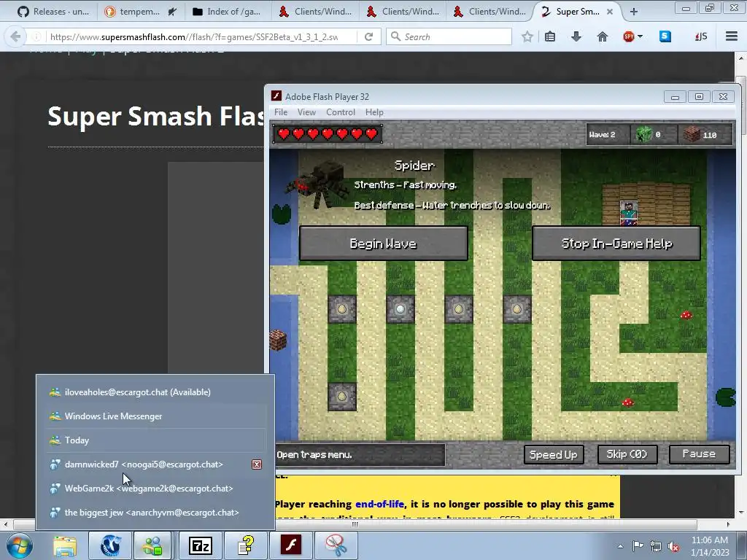Click the blue S extension icon
Viewport: 747px width, 560px height.
click(665, 36)
